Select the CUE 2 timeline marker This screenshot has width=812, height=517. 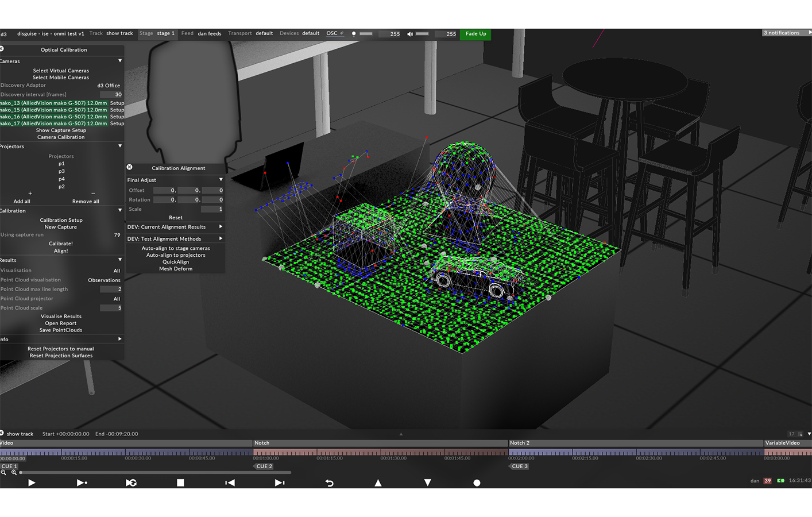[x=264, y=466]
